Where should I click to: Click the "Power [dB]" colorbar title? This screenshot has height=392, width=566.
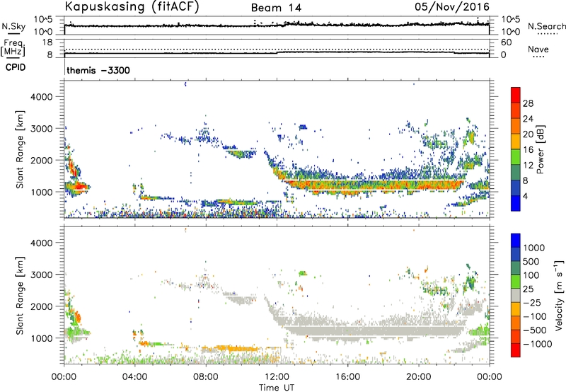[540, 149]
